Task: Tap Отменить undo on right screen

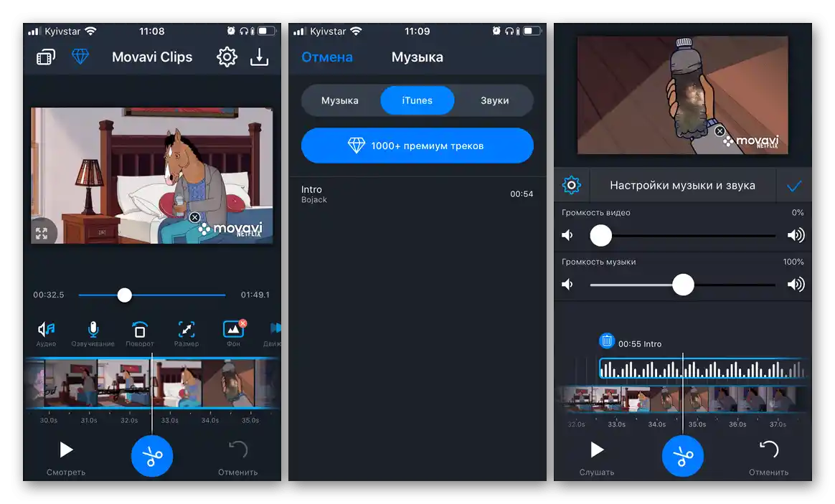Action: 768,457
